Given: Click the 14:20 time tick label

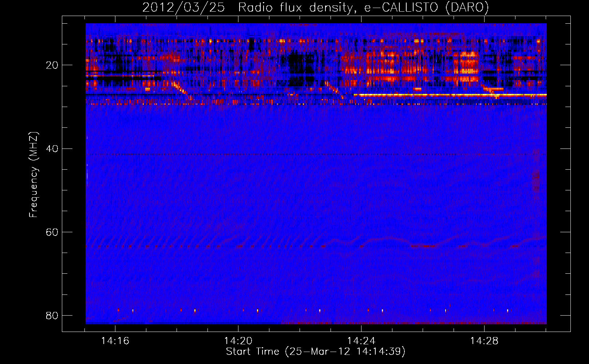Looking at the screenshot, I should (238, 341).
